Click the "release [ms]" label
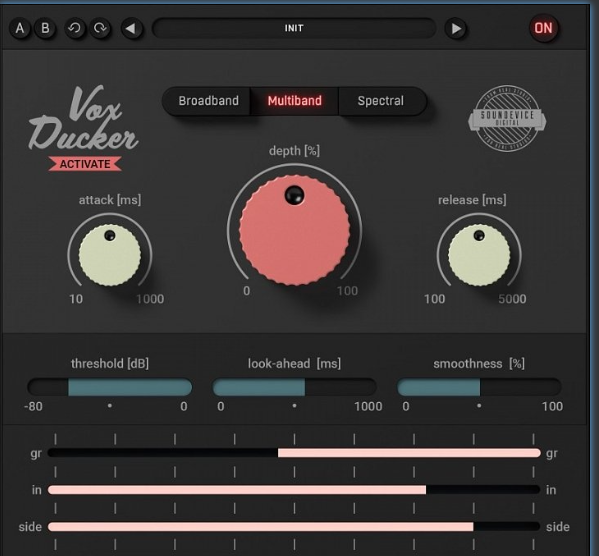The image size is (599, 556). click(472, 200)
